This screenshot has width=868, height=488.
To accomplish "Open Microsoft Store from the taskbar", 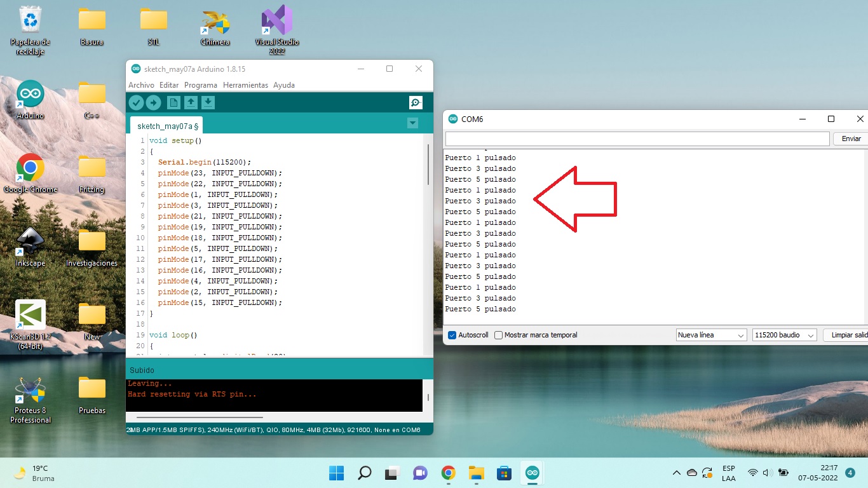I will point(504,473).
